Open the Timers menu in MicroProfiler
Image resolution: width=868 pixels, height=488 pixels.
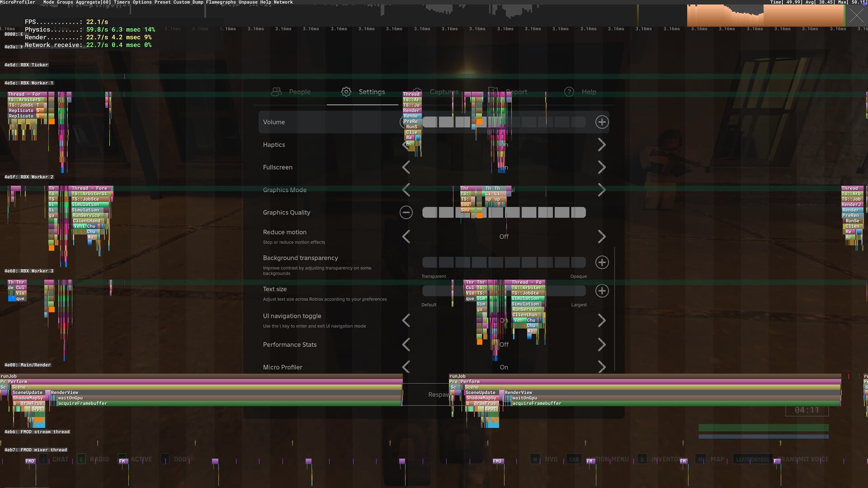pyautogui.click(x=122, y=2)
